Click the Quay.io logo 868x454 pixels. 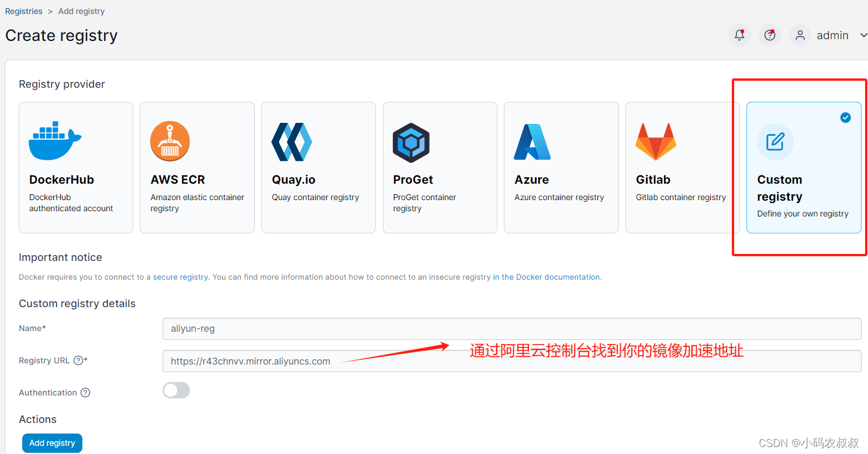click(x=292, y=142)
